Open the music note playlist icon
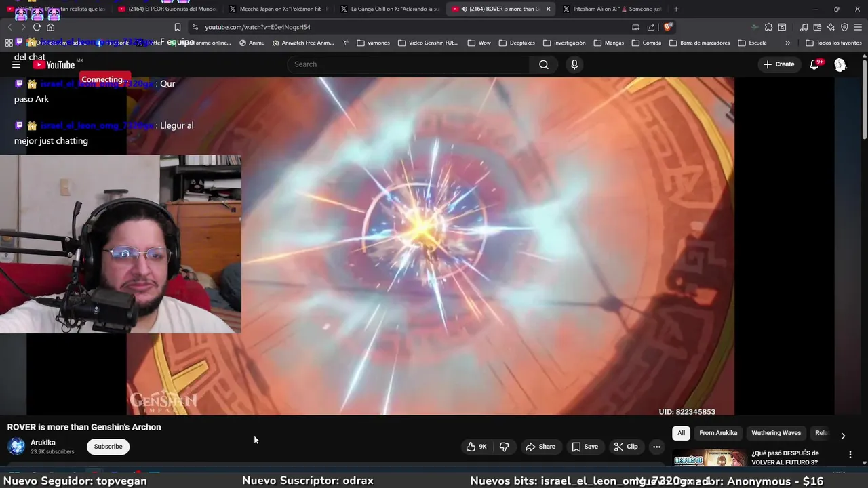Image resolution: width=868 pixels, height=488 pixels. click(804, 27)
